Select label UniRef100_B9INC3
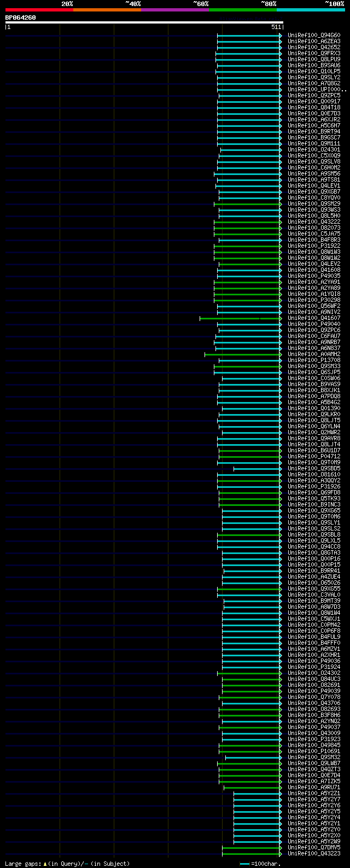The image size is (350, 868). point(314,504)
